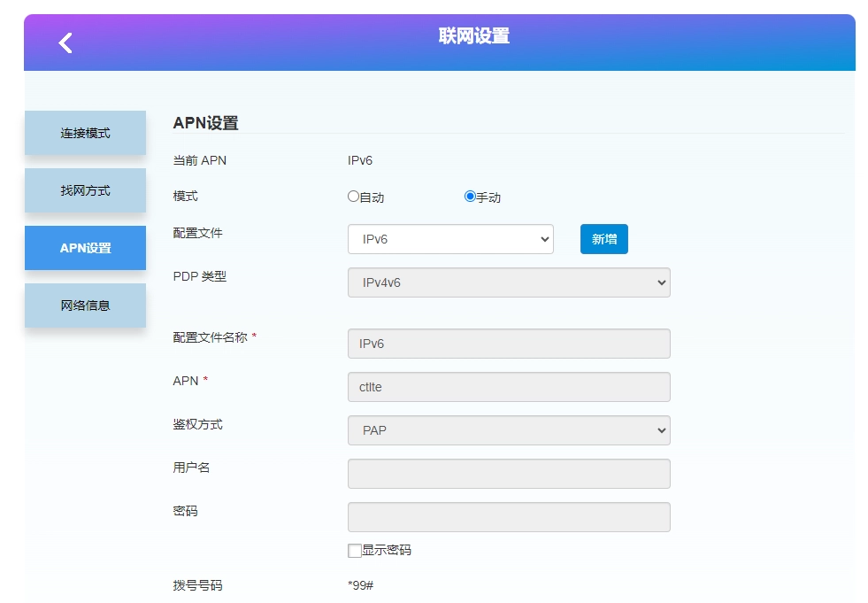Select the 自动 mode radio button
The width and height of the screenshot is (868, 603).
[353, 197]
